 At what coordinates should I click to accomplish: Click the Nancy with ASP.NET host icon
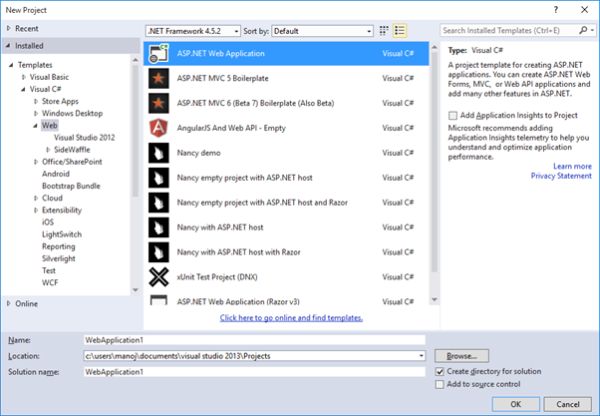click(x=158, y=228)
